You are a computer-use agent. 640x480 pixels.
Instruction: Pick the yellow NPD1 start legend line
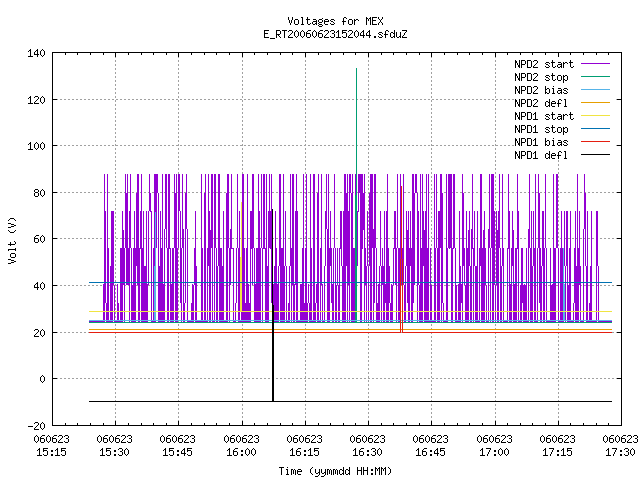[x=595, y=116]
